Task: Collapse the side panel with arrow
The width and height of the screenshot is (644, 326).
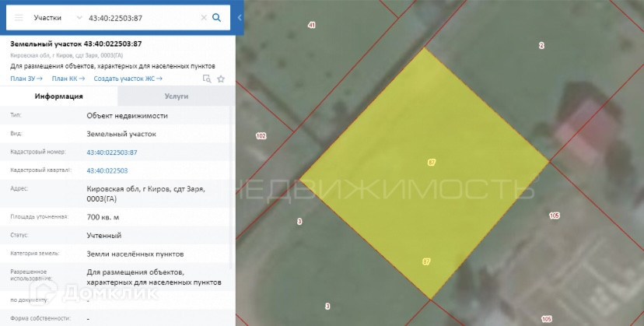Action: [x=240, y=18]
